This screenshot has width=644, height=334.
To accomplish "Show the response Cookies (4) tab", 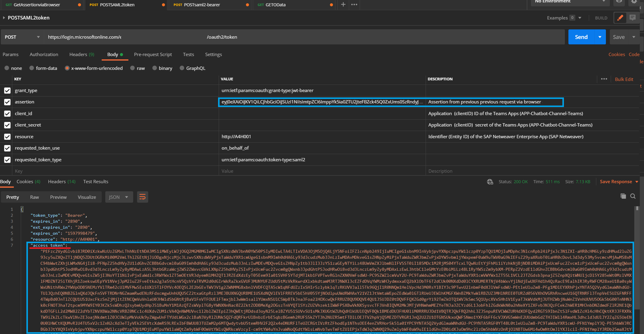I will 28,181.
